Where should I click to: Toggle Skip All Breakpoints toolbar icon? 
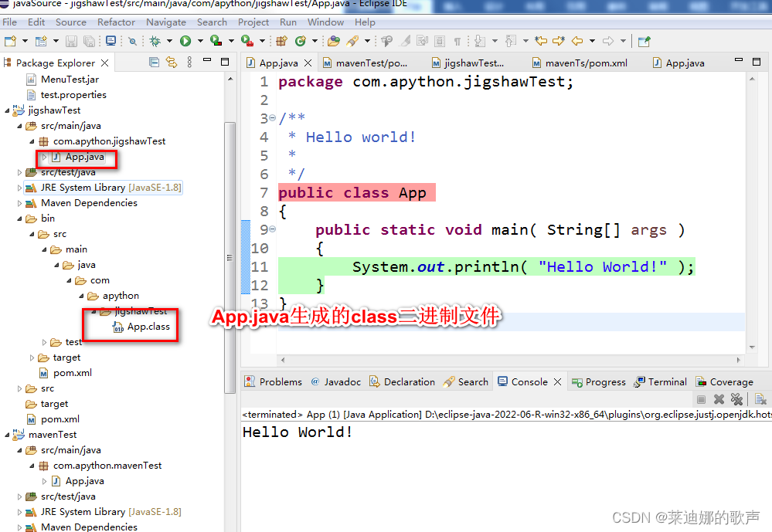click(x=132, y=41)
